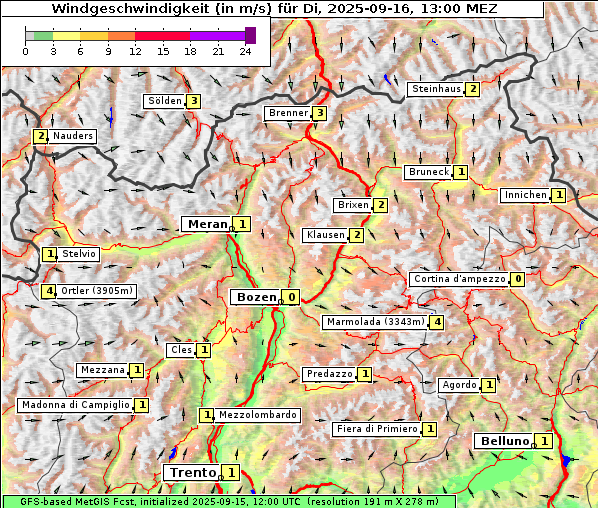The width and height of the screenshot is (598, 508).
Task: Click the Bruneck location label
Action: click(x=429, y=172)
